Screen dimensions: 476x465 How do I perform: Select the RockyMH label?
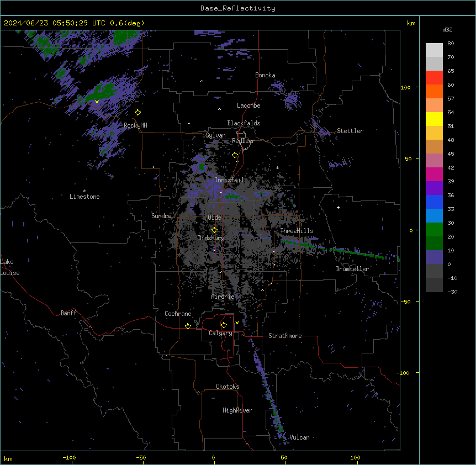[x=135, y=125]
